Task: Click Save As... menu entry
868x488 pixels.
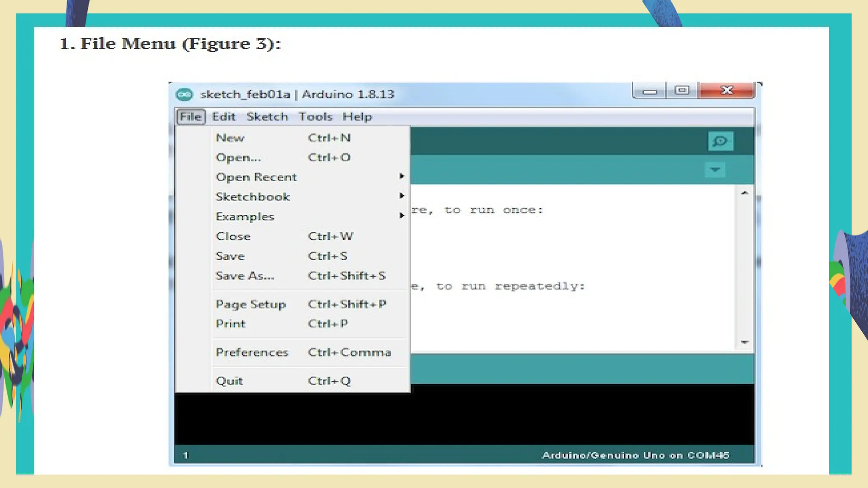Action: point(245,276)
